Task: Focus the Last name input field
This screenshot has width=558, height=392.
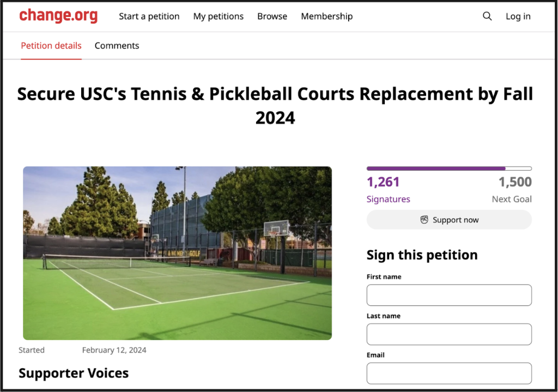Action: 449,334
